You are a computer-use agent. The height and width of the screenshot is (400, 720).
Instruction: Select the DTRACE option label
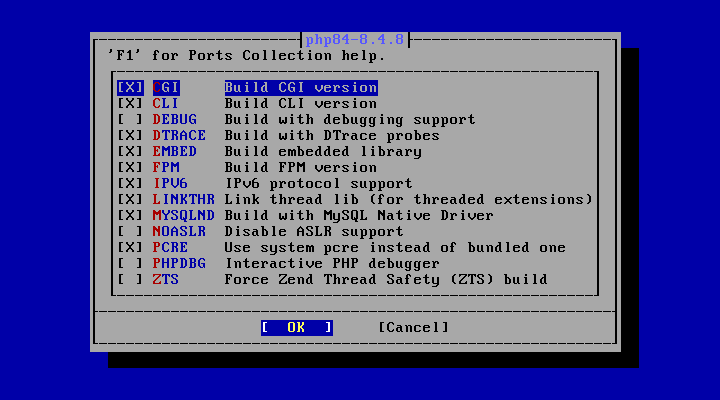(179, 135)
